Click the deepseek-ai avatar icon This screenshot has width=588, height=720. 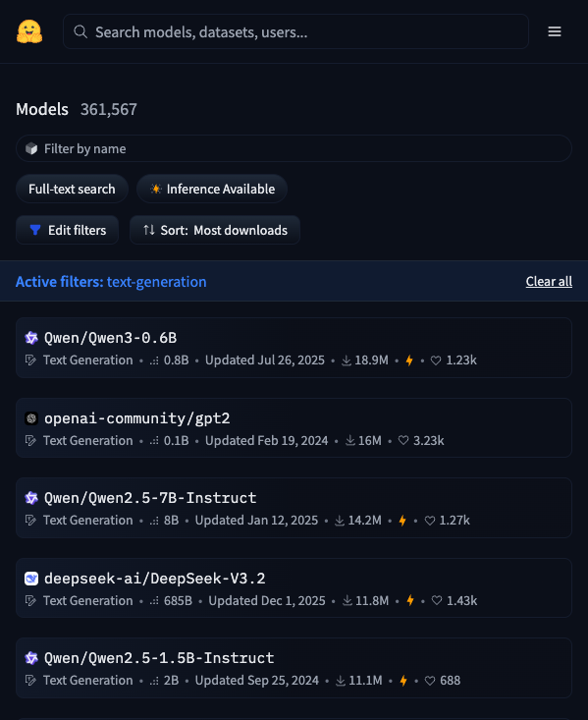pos(31,579)
